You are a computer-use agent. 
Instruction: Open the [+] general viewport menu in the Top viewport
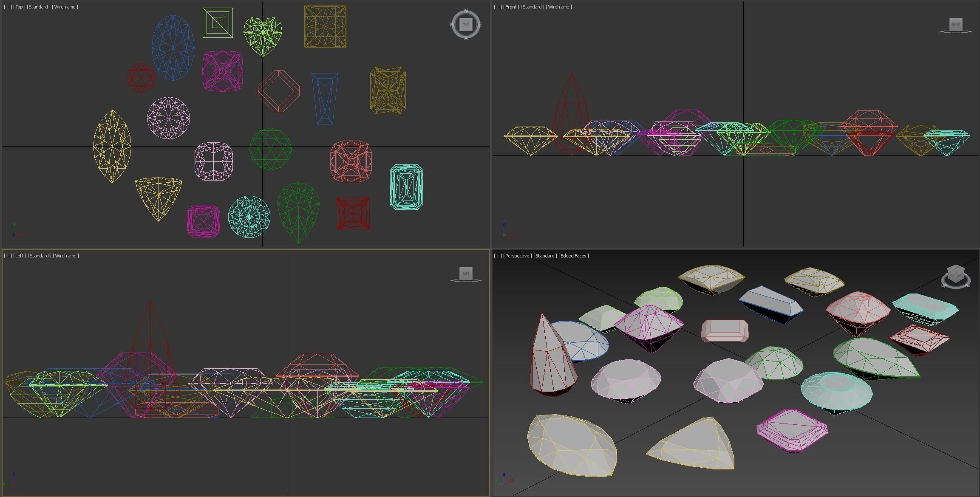[7, 7]
